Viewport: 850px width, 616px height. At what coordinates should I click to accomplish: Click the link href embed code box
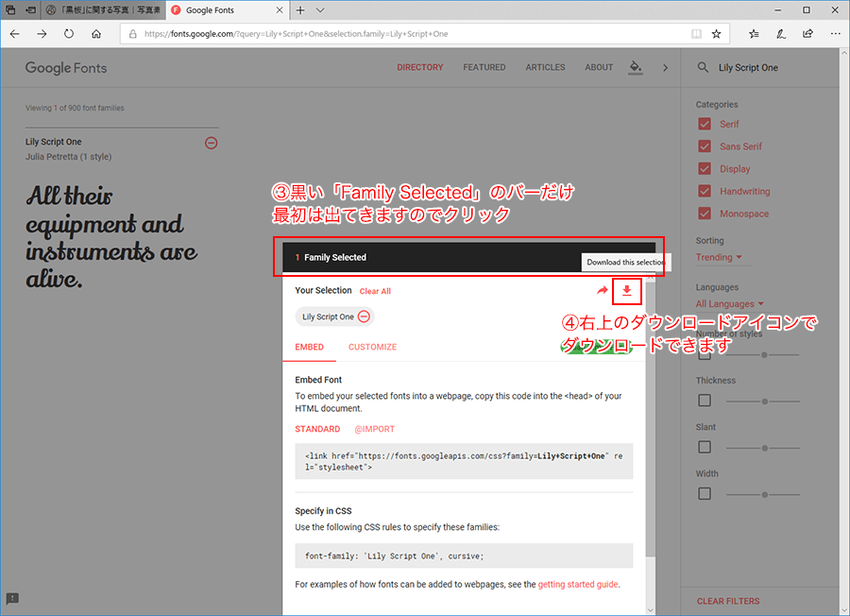pyautogui.click(x=464, y=461)
